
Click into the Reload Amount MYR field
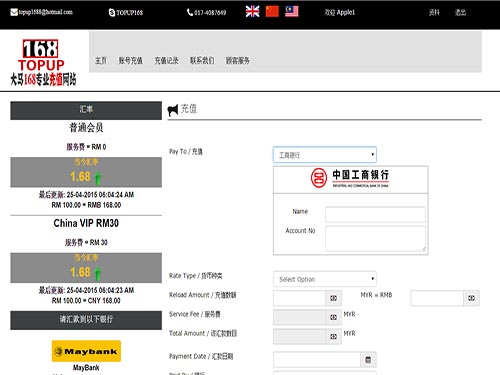(x=299, y=298)
